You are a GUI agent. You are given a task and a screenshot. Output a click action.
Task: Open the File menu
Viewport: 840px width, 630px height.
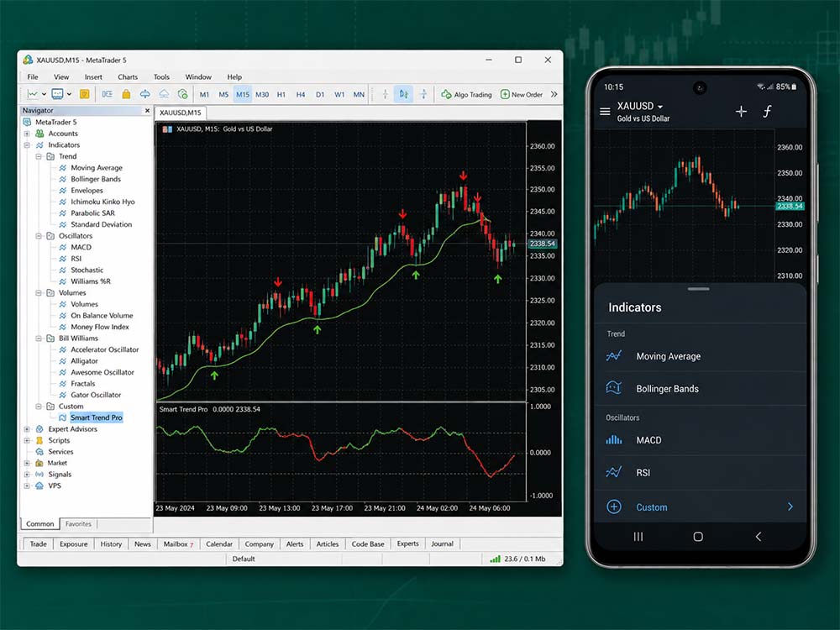pos(33,76)
